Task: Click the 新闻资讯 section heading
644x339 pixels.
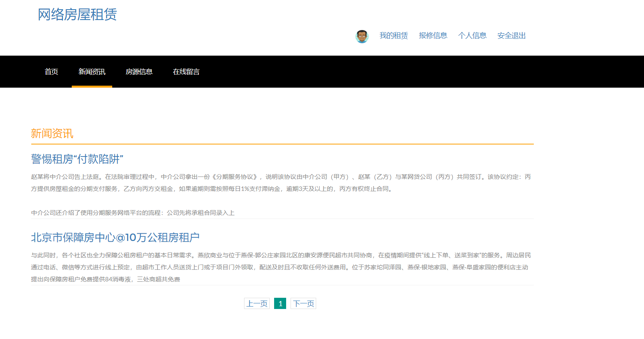Action: tap(52, 134)
